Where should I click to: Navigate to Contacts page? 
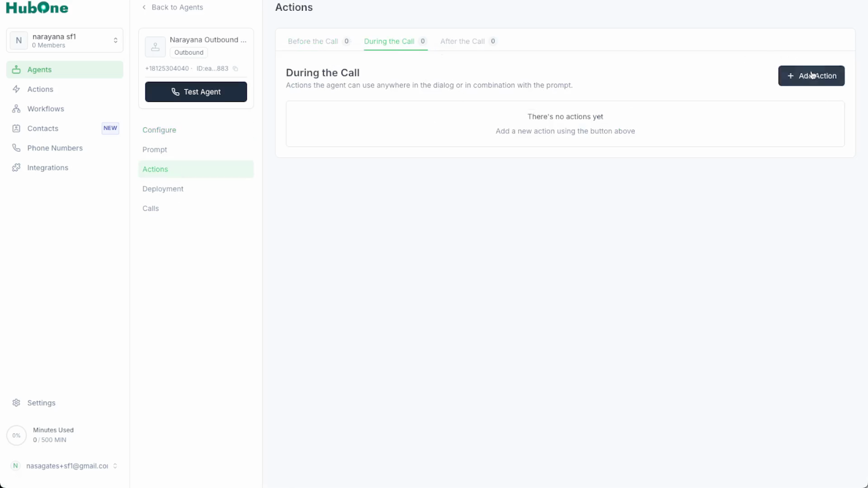coord(65,129)
